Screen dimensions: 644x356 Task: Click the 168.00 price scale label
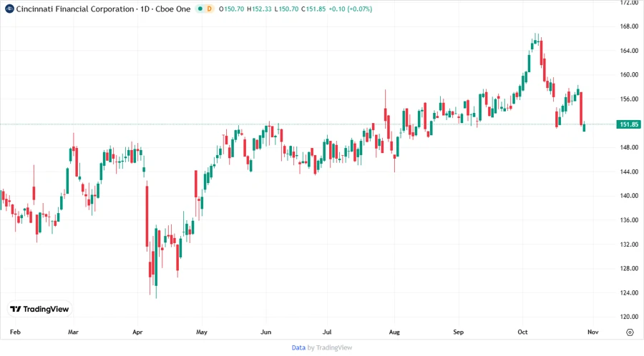tap(629, 26)
